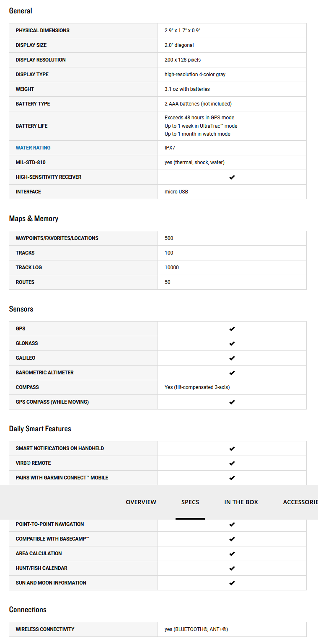Click the Area Calculation checkmark icon

[232, 554]
